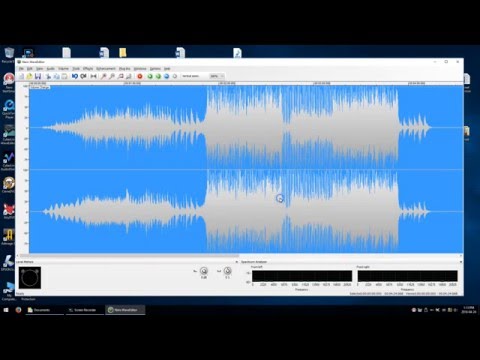480x360 pixels.
Task: Click the front left spectrum analyzer display
Action: pos(302,276)
